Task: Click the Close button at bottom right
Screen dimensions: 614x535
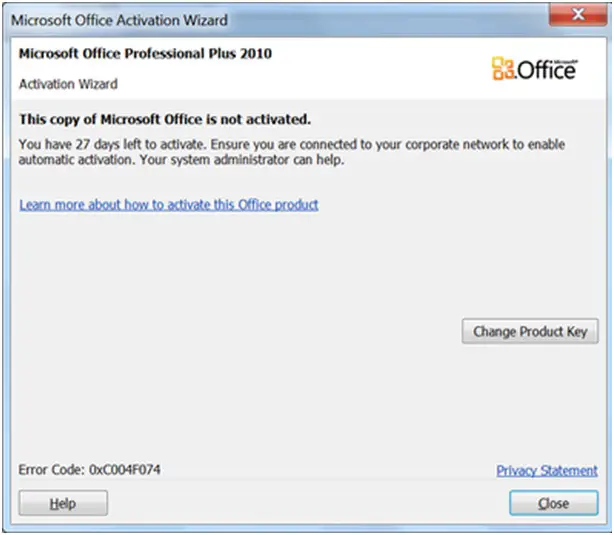Action: [554, 503]
